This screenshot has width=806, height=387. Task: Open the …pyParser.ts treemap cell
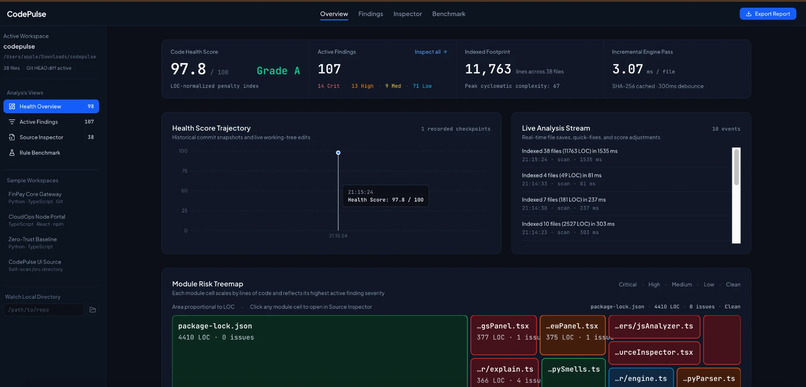(x=708, y=377)
